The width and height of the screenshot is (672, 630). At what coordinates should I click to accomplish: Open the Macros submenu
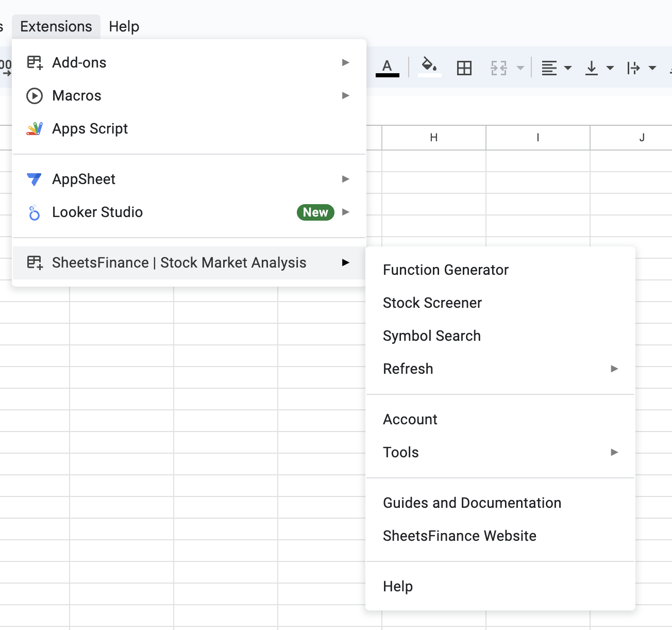click(77, 95)
